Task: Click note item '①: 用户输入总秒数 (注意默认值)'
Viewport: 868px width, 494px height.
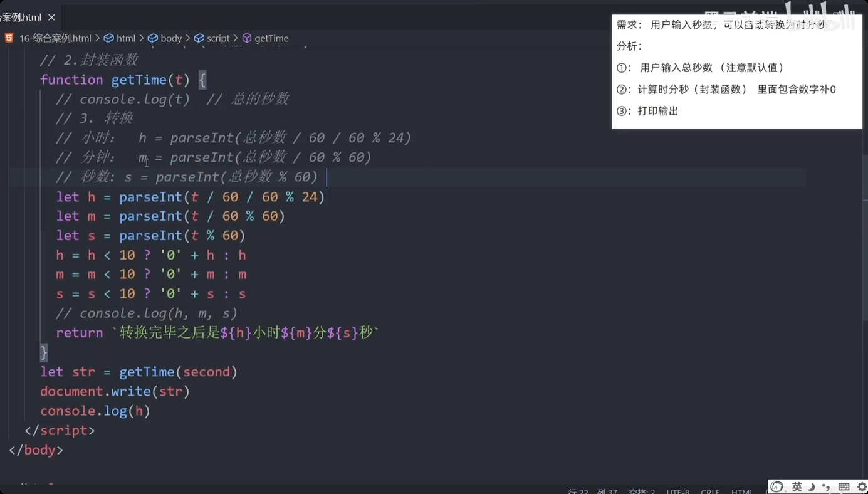Action: point(700,68)
